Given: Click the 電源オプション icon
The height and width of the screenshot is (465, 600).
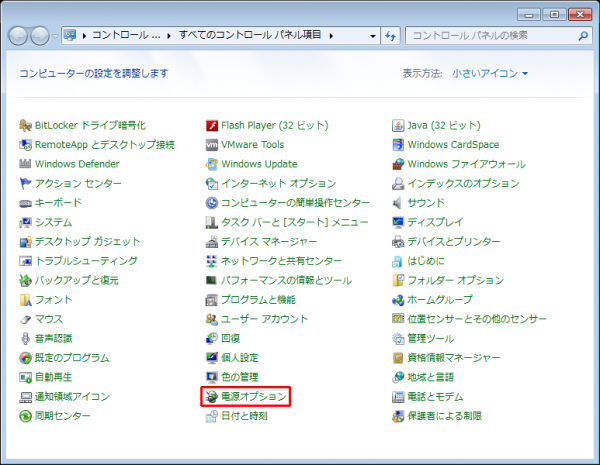Looking at the screenshot, I should (212, 396).
